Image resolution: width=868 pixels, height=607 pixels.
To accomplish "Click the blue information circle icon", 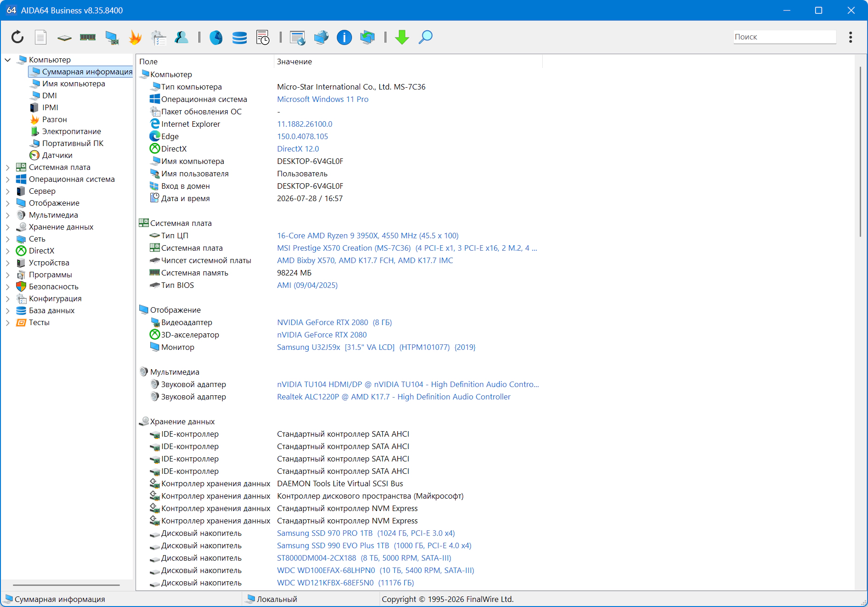I will (x=344, y=37).
